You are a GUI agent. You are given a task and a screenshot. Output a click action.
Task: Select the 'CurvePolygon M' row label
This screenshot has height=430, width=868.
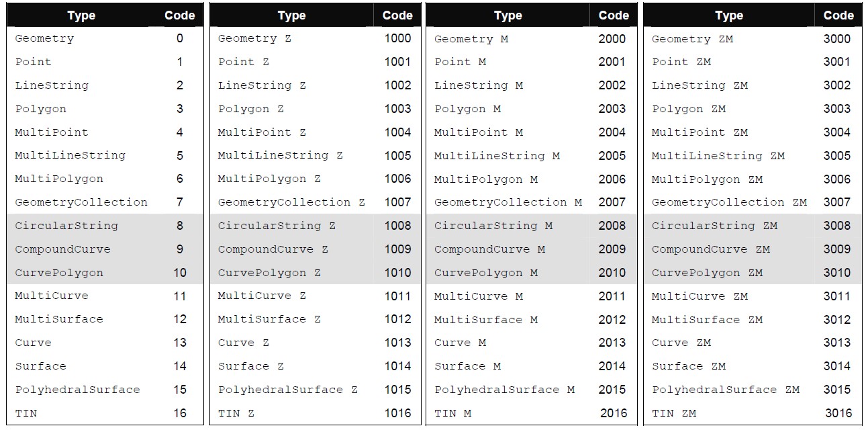pos(486,273)
